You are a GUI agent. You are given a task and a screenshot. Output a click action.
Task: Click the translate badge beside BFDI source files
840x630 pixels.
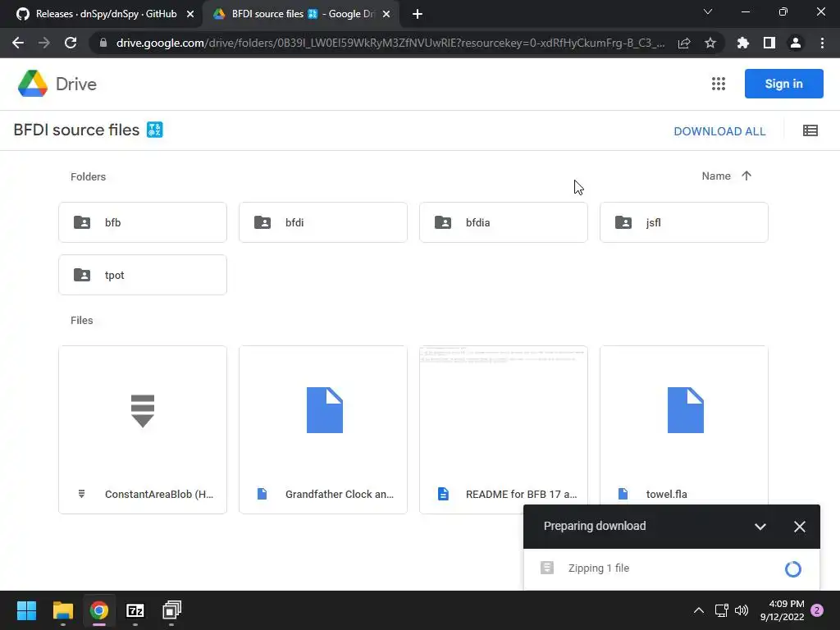[x=155, y=130]
